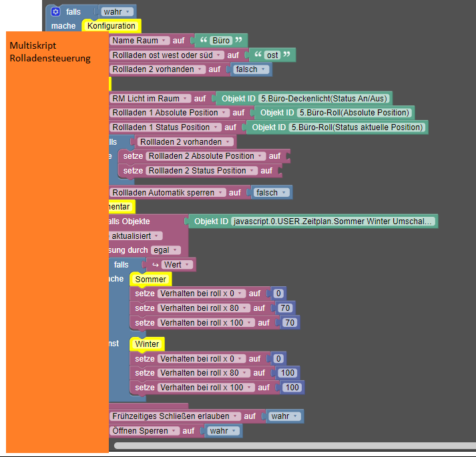
Task: Click the Multiskript Rolladensteuerung label text
Action: pos(50,51)
